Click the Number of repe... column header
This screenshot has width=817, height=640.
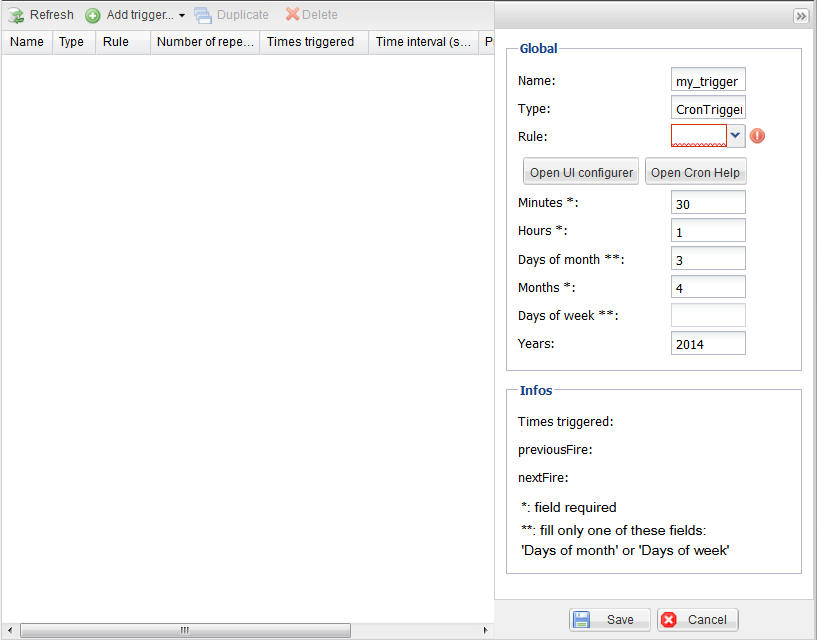point(205,42)
